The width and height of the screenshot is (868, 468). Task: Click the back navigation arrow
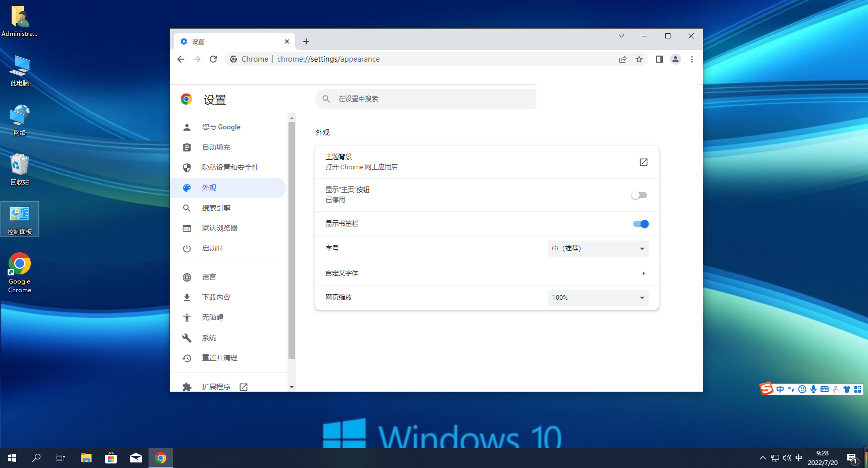pyautogui.click(x=181, y=59)
